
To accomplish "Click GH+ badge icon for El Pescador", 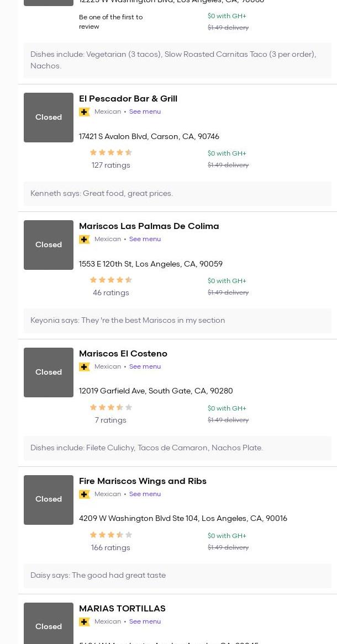I will (85, 112).
